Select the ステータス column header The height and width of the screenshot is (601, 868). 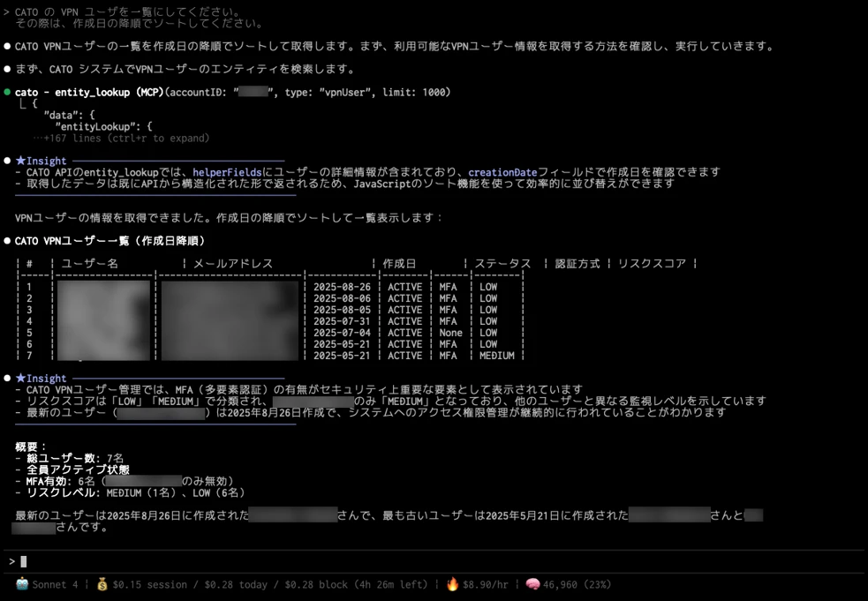pos(502,263)
